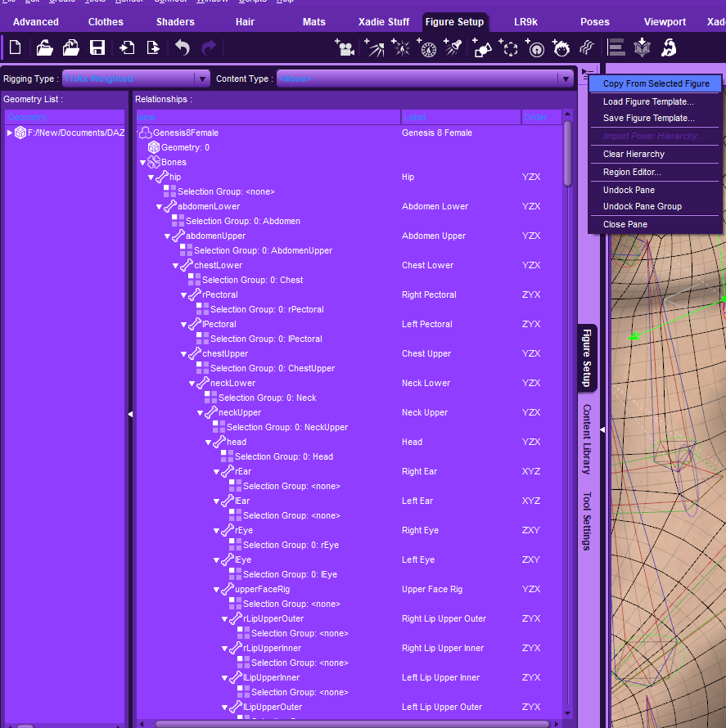Image resolution: width=726 pixels, height=728 pixels.
Task: Click the Geometry cube icon under Genesis8Female
Action: tap(153, 148)
